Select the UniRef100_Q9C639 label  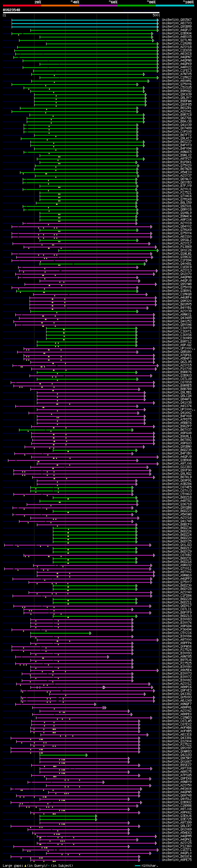(177, 94)
